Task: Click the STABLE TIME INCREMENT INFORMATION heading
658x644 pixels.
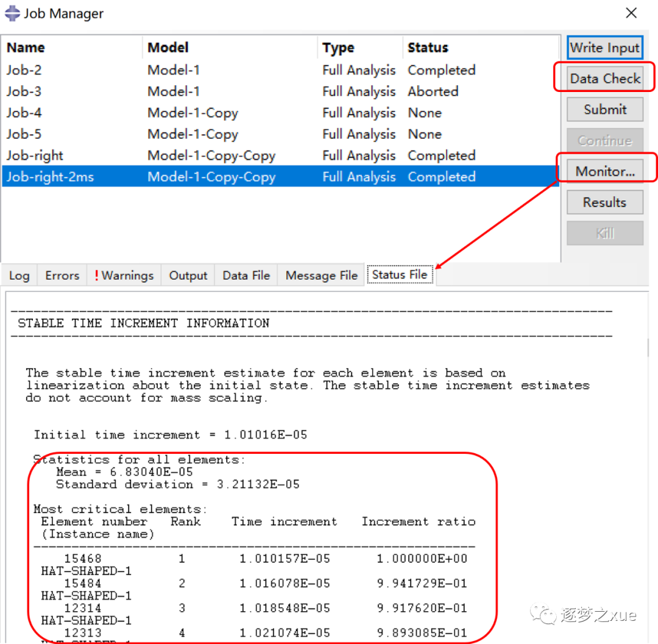Action: [x=144, y=323]
